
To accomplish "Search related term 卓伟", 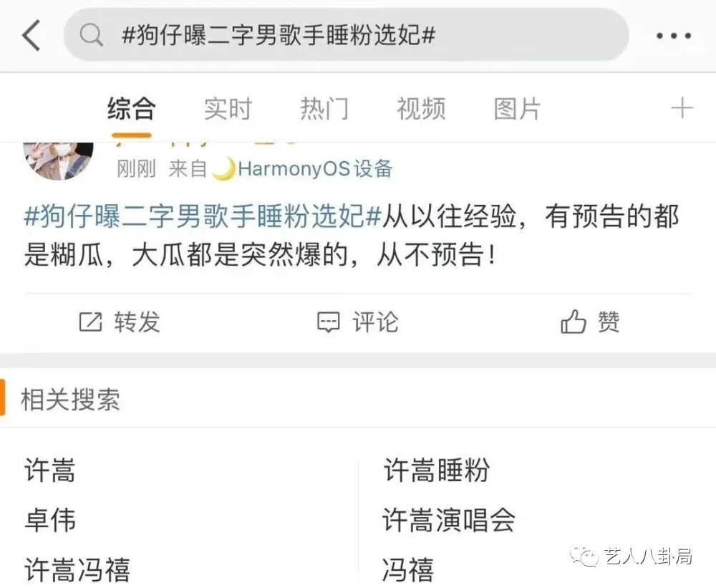I will [50, 520].
